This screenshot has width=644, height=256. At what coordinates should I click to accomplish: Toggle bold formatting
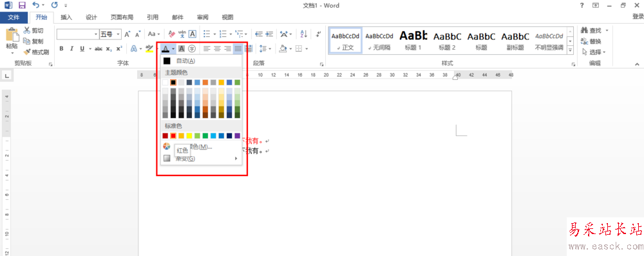(62, 48)
